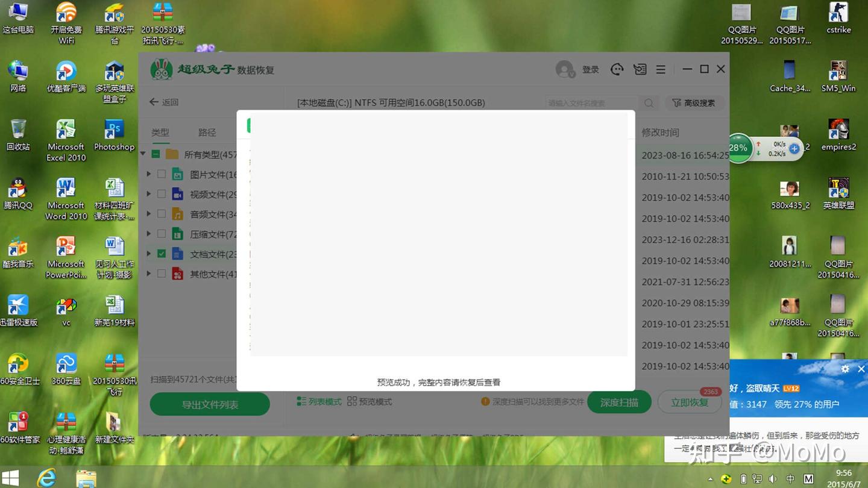Switch to the 类型 tab

(x=160, y=133)
